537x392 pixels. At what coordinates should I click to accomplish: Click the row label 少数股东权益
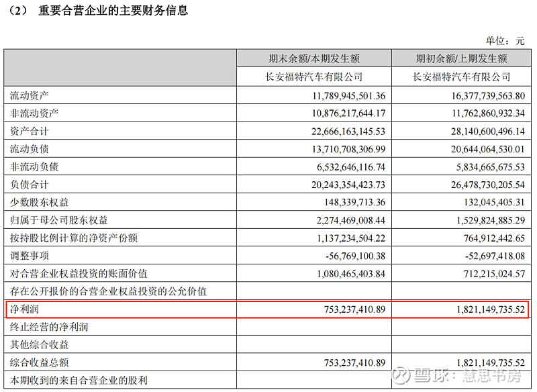pos(40,202)
